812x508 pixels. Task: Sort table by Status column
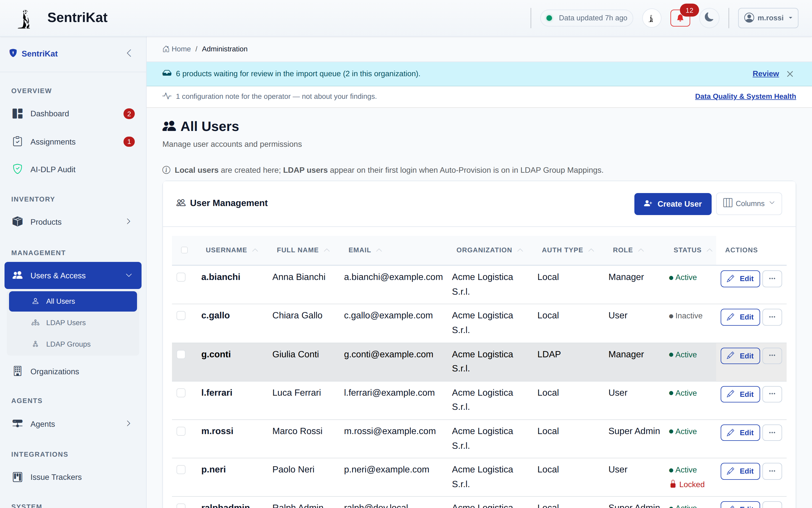(x=692, y=250)
